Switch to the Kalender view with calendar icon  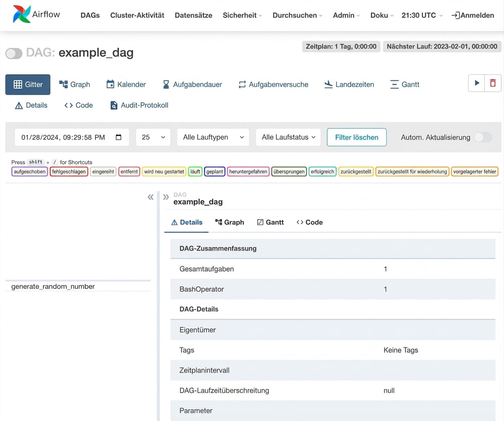[x=126, y=85]
